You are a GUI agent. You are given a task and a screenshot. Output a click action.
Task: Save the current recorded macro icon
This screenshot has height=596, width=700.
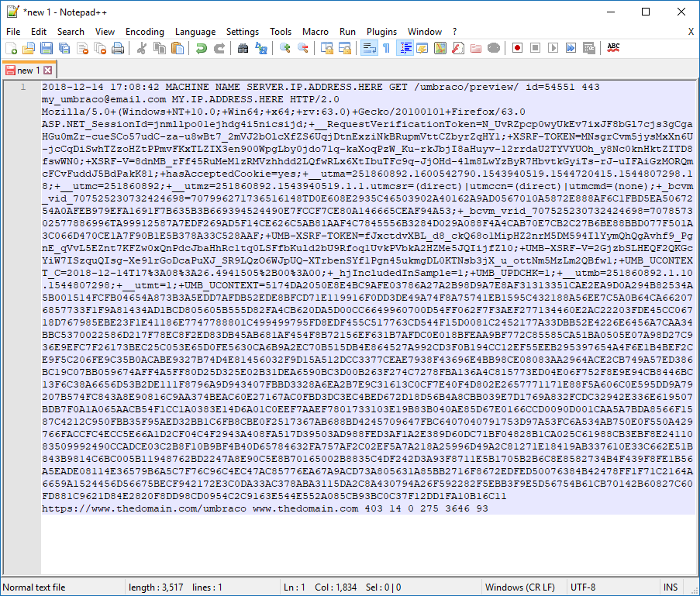pos(589,48)
